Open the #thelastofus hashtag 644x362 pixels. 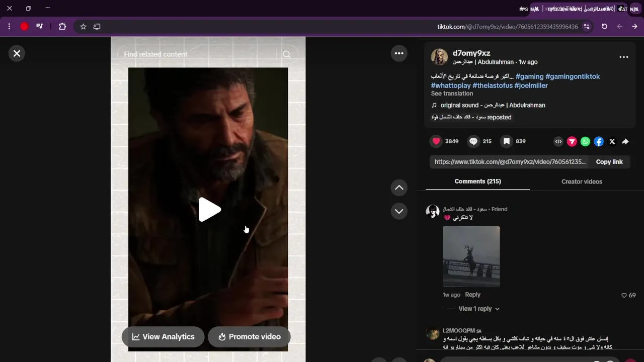[493, 85]
